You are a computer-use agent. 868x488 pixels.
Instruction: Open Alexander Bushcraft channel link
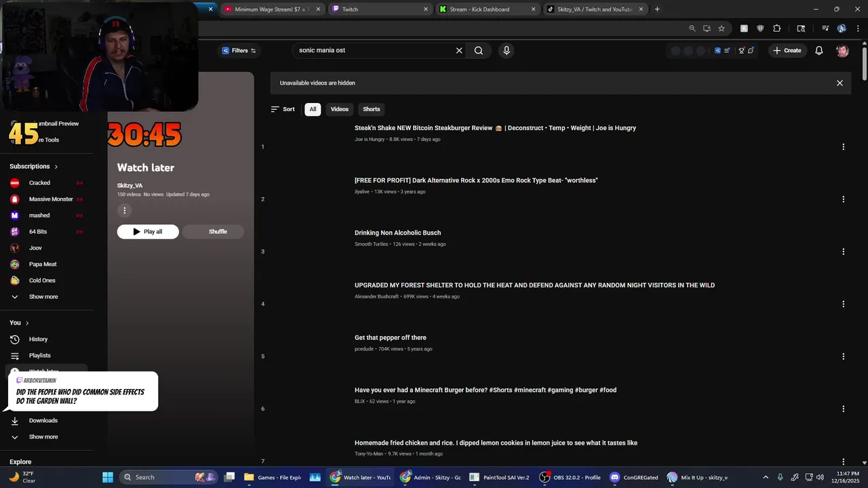pos(376,296)
